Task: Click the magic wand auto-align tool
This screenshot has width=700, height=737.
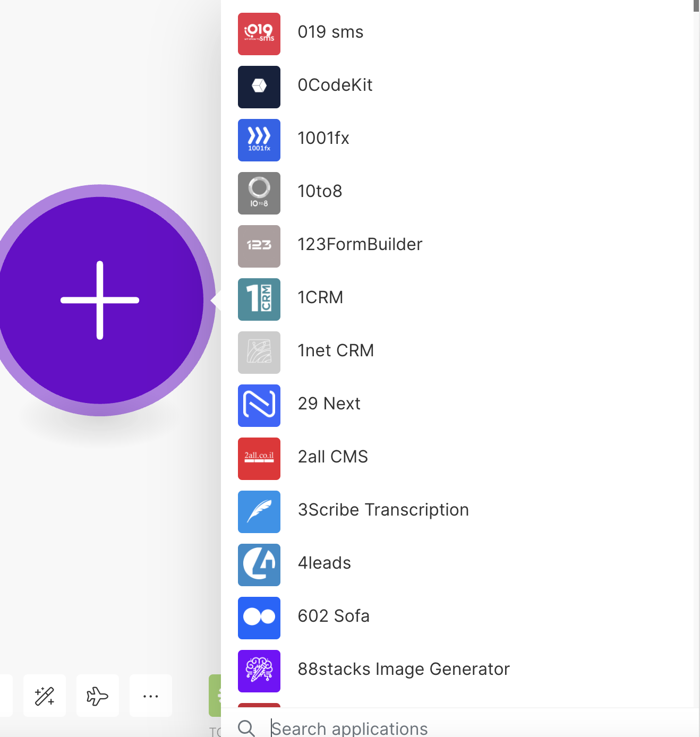Action: 45,696
